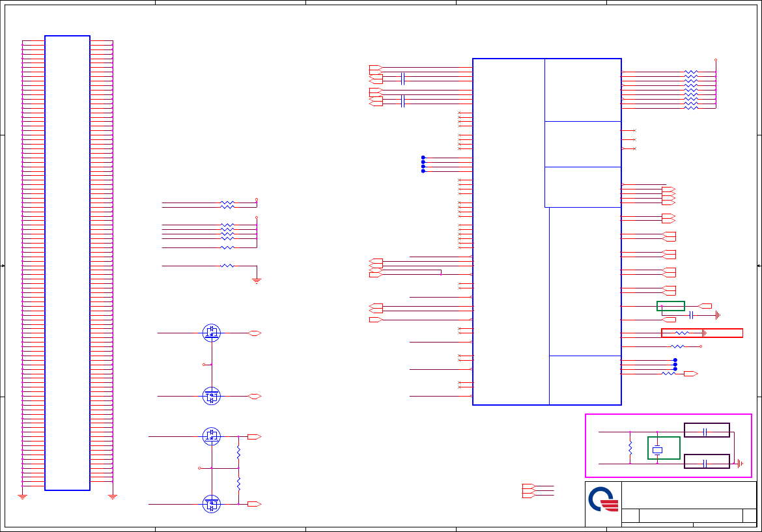Select top resistor of the right-side resistor array
Viewport: 762px width, 532px height.
(x=691, y=72)
